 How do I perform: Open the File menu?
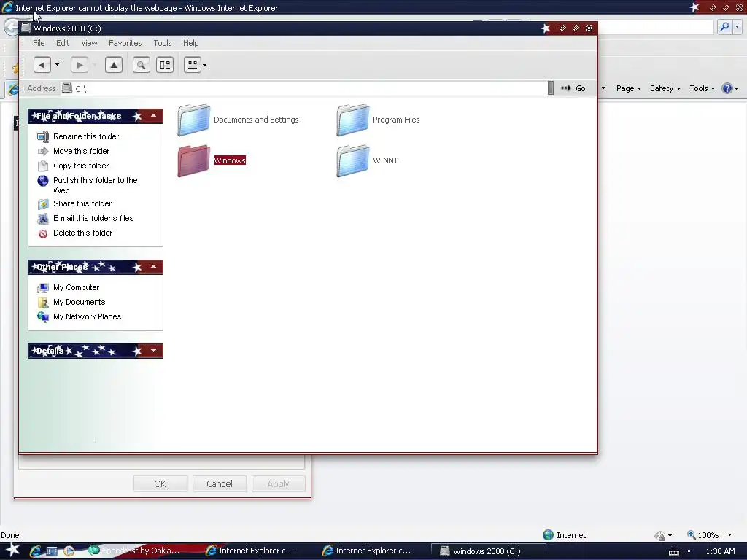39,43
